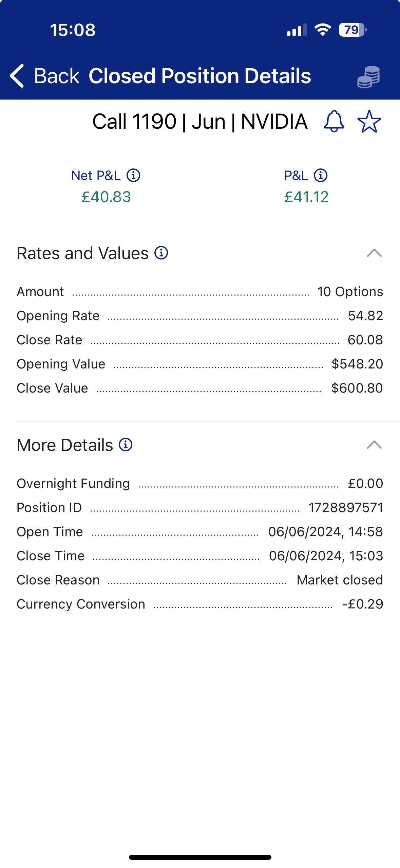This screenshot has height=868, width=400.
Task: Tap the £41.12 P&L amount
Action: pos(306,197)
